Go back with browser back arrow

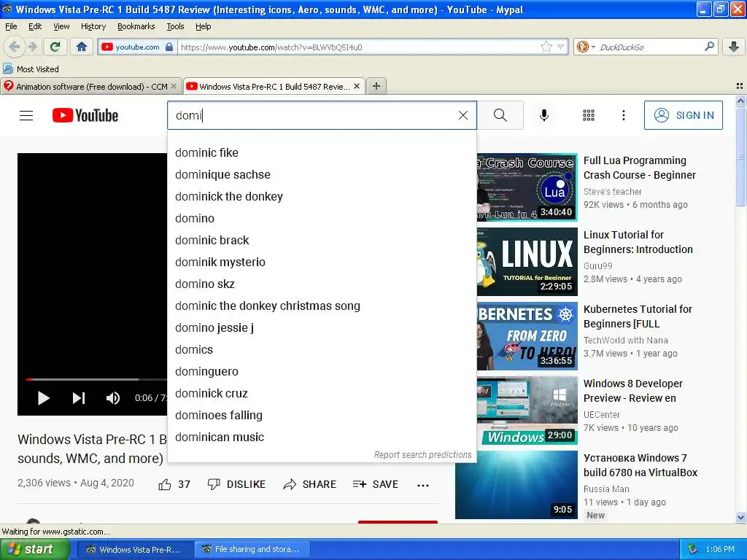pos(15,47)
